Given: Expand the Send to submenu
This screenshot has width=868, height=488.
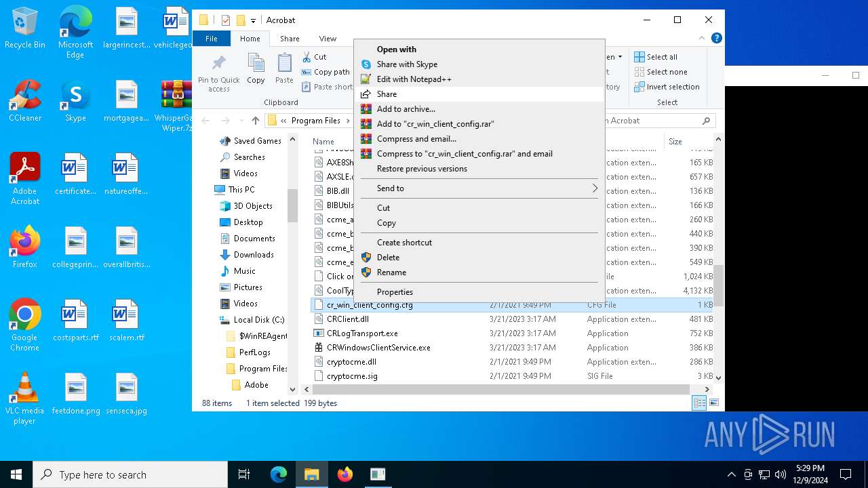Looking at the screenshot, I should click(x=479, y=188).
